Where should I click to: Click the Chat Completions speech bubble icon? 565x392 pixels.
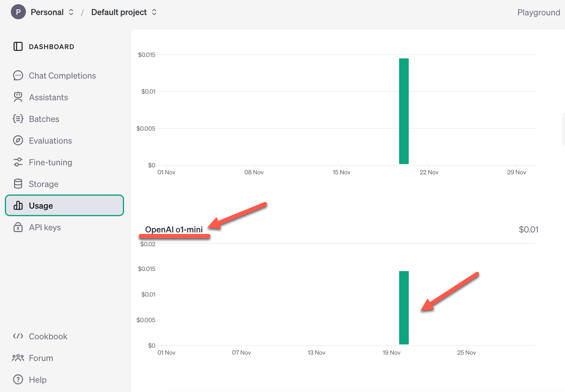click(18, 76)
